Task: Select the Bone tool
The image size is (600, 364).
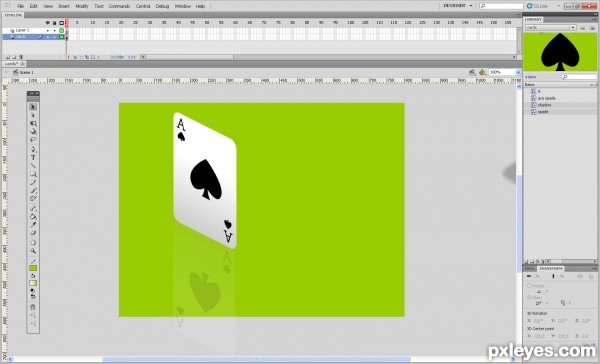Action: click(x=33, y=208)
